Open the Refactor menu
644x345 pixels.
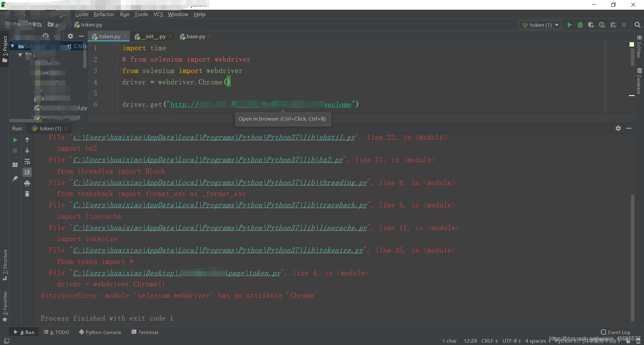[x=104, y=14]
